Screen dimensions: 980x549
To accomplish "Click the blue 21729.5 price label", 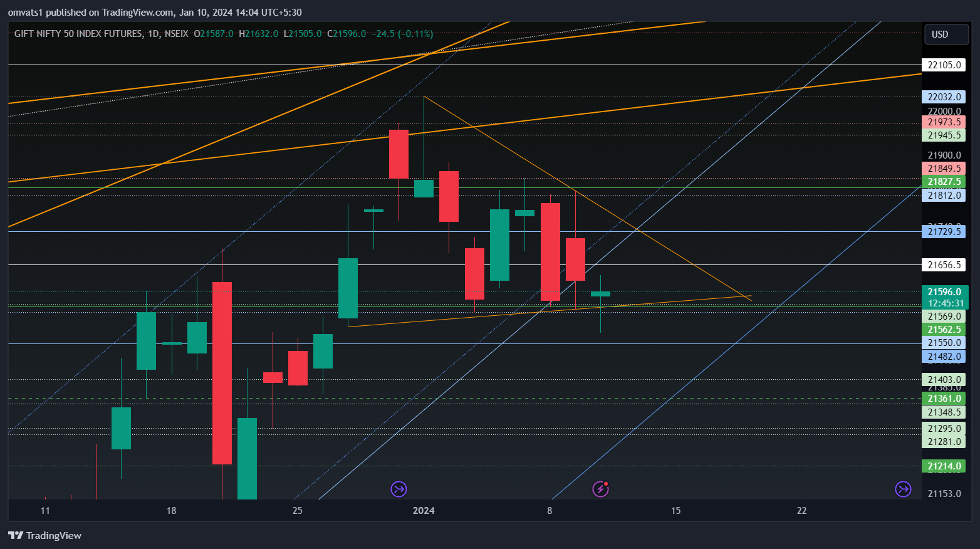I will [944, 232].
